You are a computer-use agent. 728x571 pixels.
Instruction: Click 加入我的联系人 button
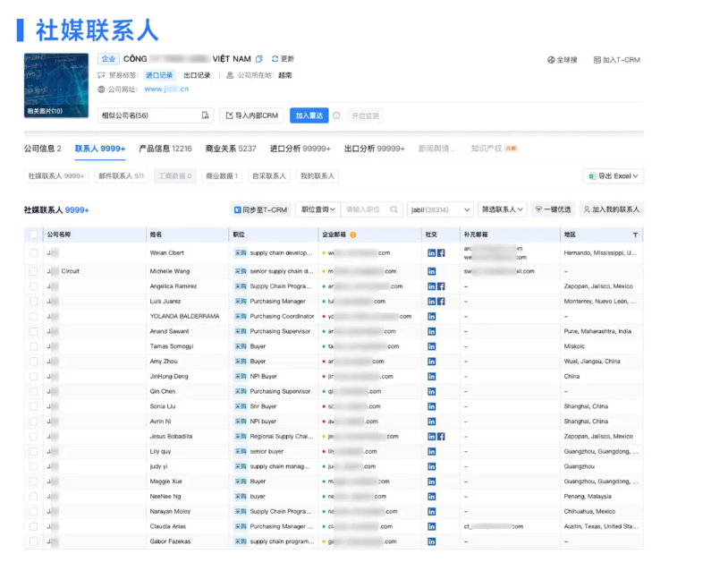[612, 209]
